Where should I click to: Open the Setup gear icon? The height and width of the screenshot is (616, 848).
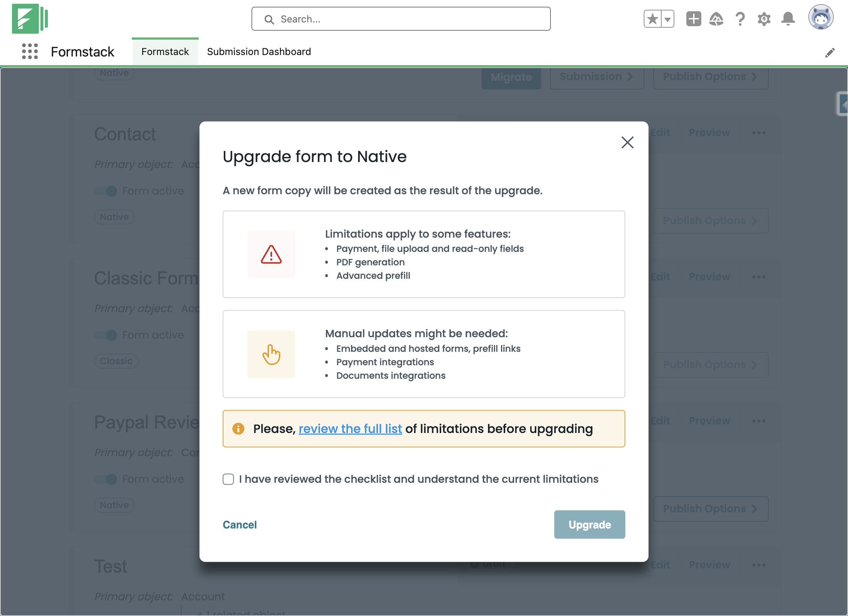pos(764,19)
